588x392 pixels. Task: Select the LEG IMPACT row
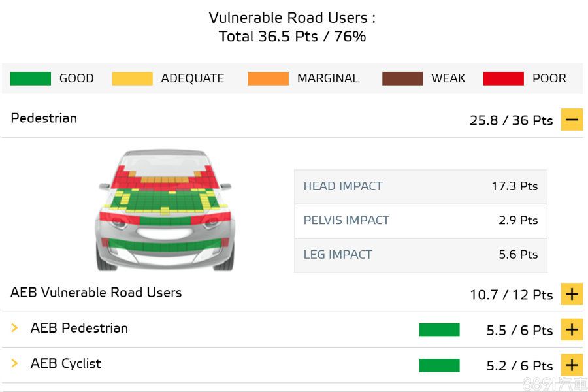click(x=420, y=255)
